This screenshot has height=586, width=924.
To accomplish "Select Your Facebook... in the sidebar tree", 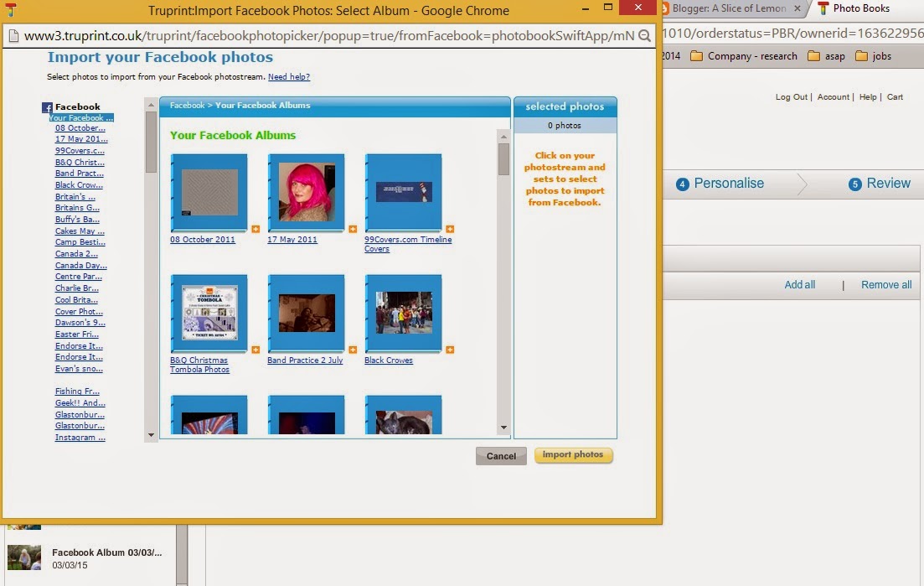I will (80, 118).
